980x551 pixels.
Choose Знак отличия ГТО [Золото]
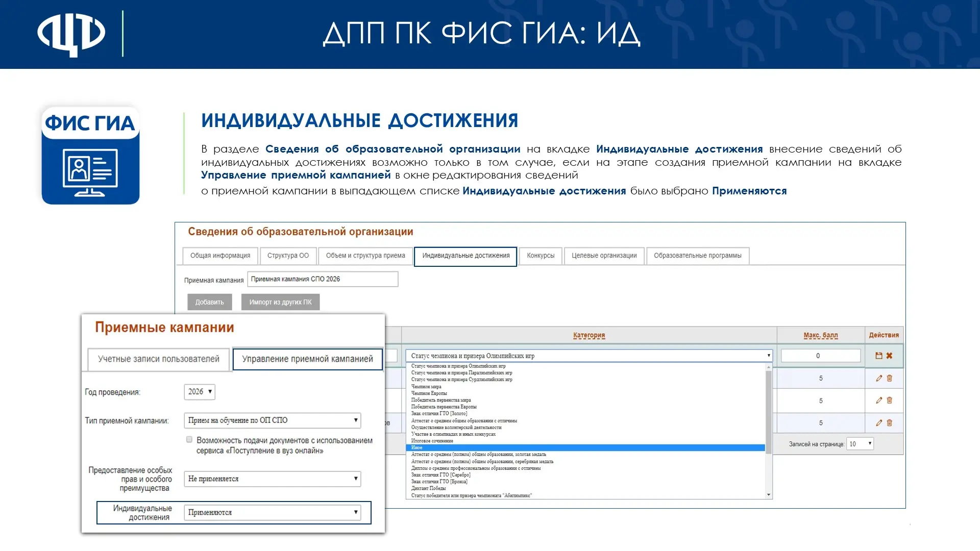[439, 413]
